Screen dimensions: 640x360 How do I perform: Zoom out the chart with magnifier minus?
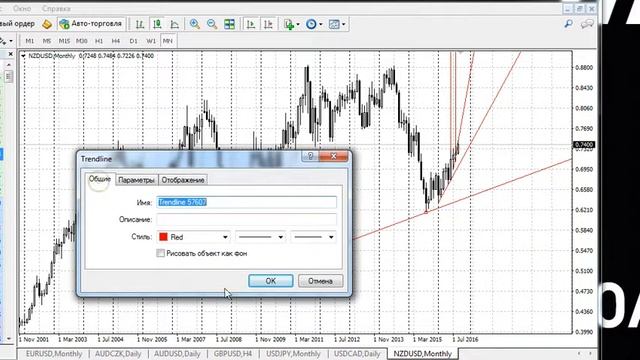point(212,24)
